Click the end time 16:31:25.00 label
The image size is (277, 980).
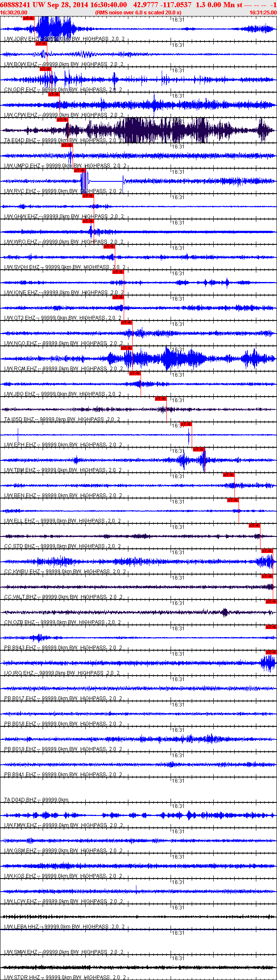263,13
